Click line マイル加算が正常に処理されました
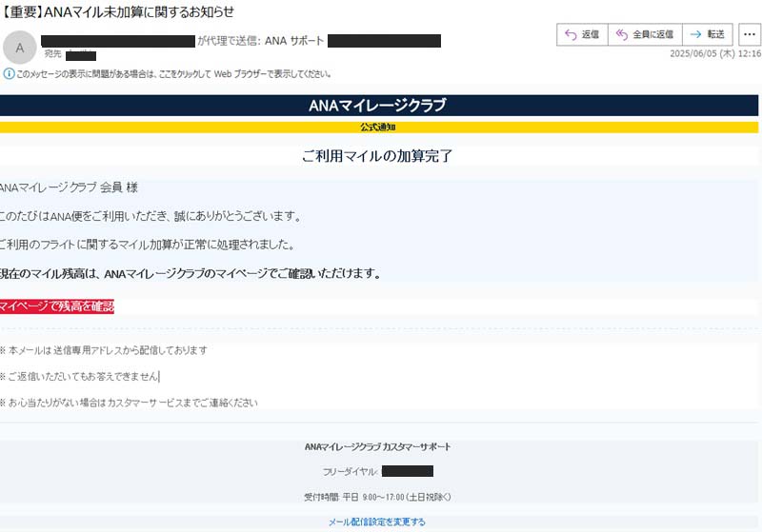Viewport: 762px width, 532px height. click(148, 245)
